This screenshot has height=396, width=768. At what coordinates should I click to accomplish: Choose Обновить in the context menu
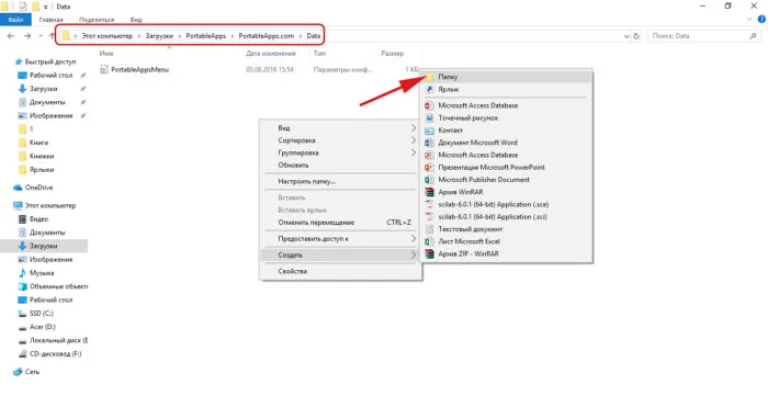pos(340,165)
